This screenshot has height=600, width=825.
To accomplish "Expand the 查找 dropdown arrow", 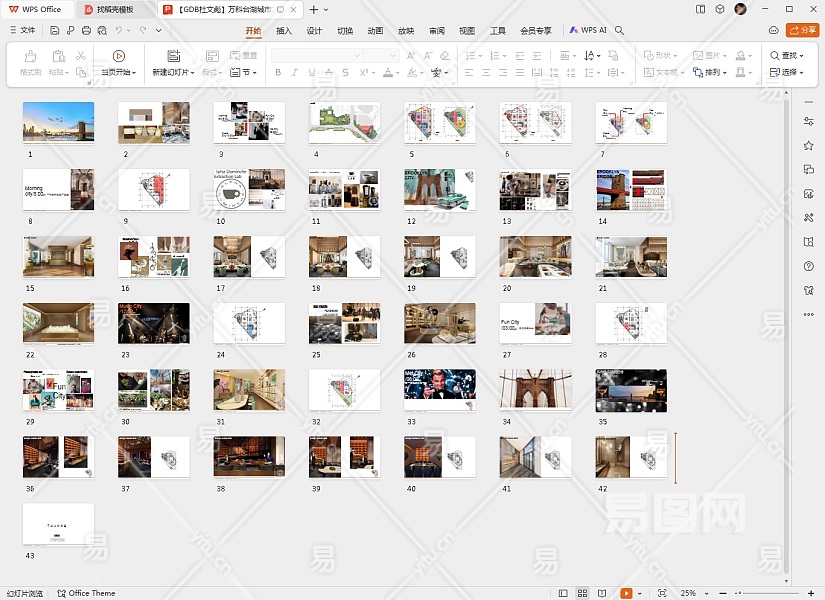I will click(803, 56).
